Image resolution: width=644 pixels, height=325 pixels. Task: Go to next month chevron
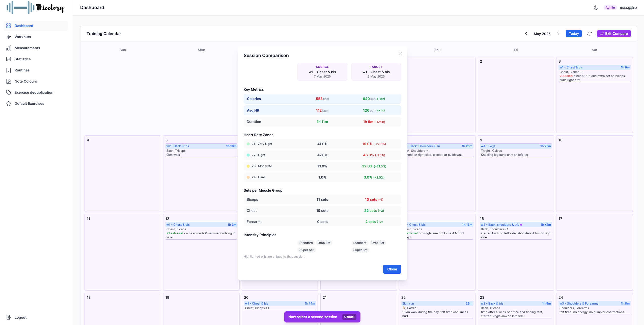(x=558, y=34)
